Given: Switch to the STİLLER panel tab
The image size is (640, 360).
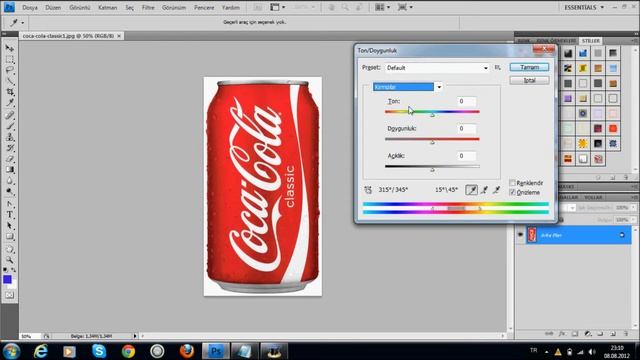Looking at the screenshot, I should click(590, 41).
